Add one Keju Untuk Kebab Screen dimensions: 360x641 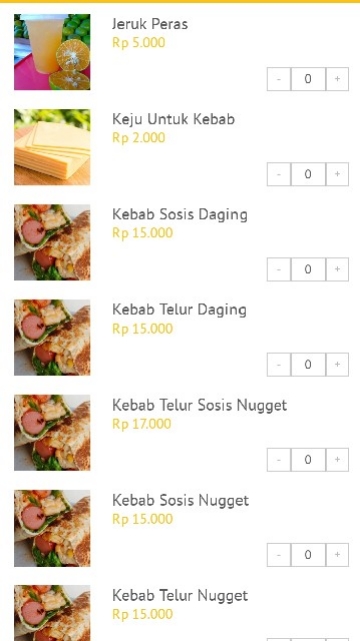337,174
